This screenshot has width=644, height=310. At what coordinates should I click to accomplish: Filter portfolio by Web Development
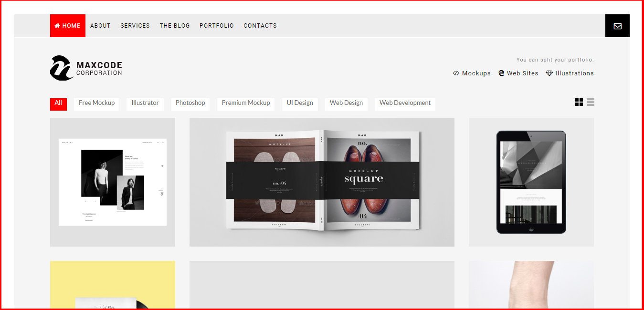coord(405,103)
